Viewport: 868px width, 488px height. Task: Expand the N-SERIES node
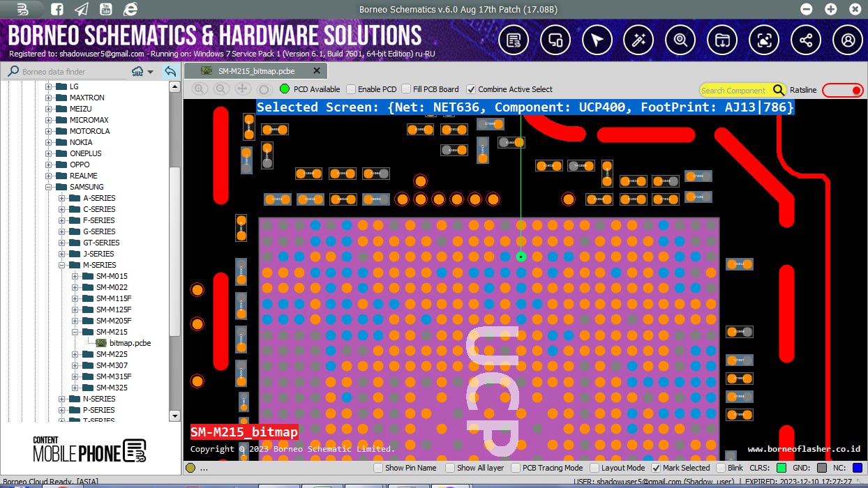coord(62,399)
